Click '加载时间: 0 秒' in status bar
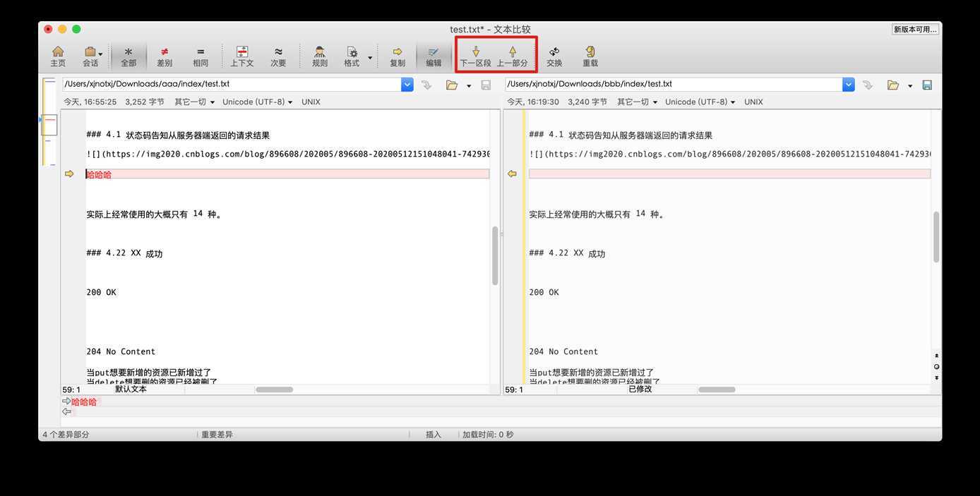Image resolution: width=980 pixels, height=496 pixels. point(488,435)
